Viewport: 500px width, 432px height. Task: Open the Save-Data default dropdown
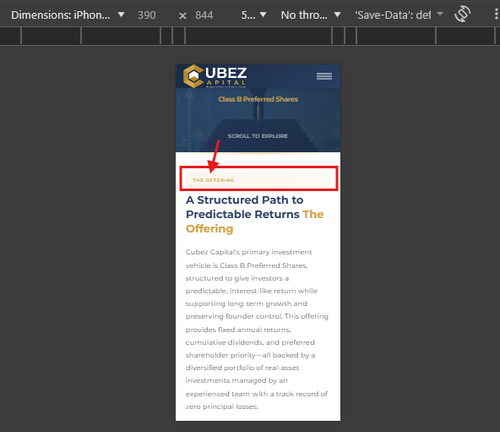(399, 15)
